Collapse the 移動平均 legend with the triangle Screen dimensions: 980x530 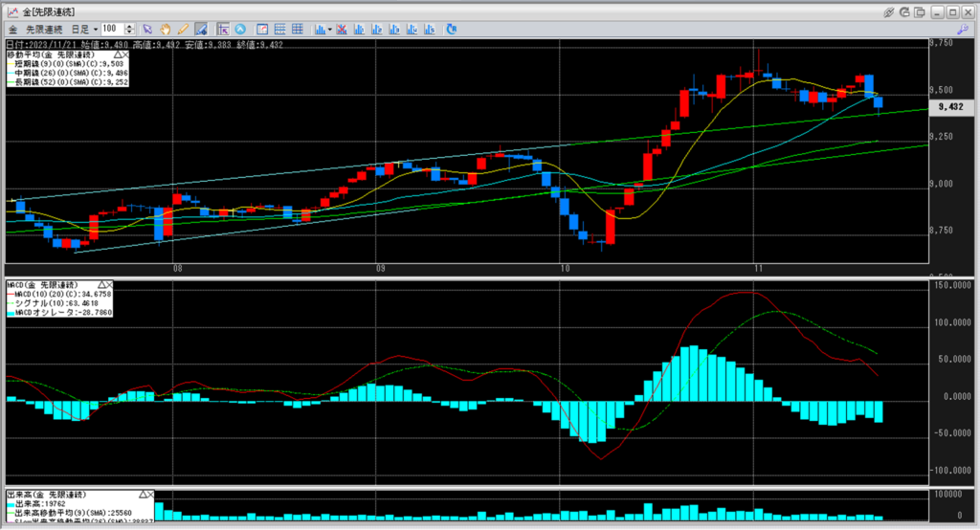[x=117, y=55]
